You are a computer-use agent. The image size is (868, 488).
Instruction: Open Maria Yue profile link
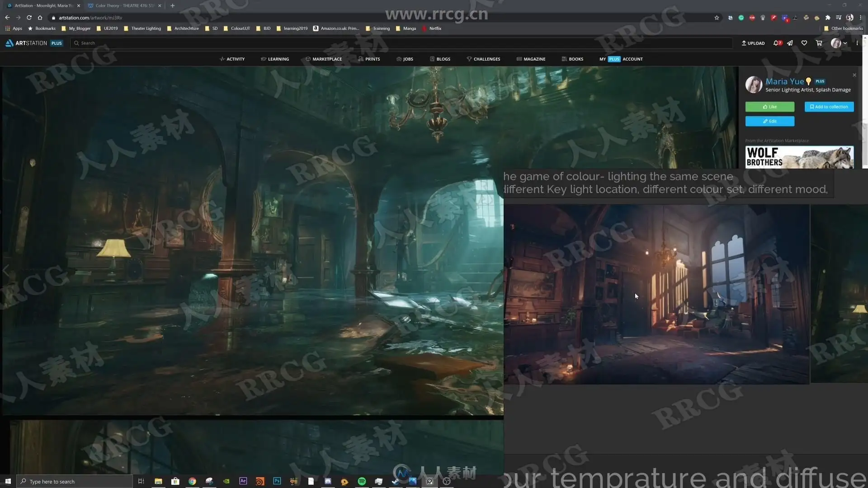[784, 81]
